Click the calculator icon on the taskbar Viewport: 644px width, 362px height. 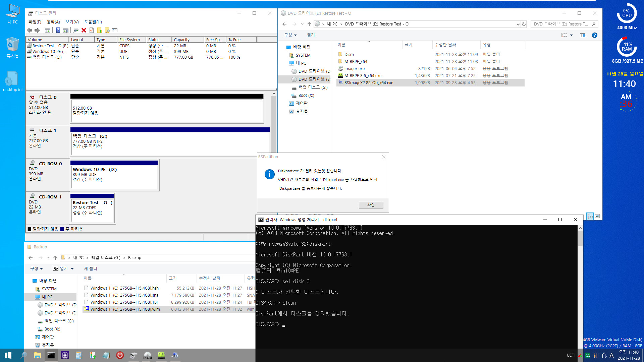(78, 355)
